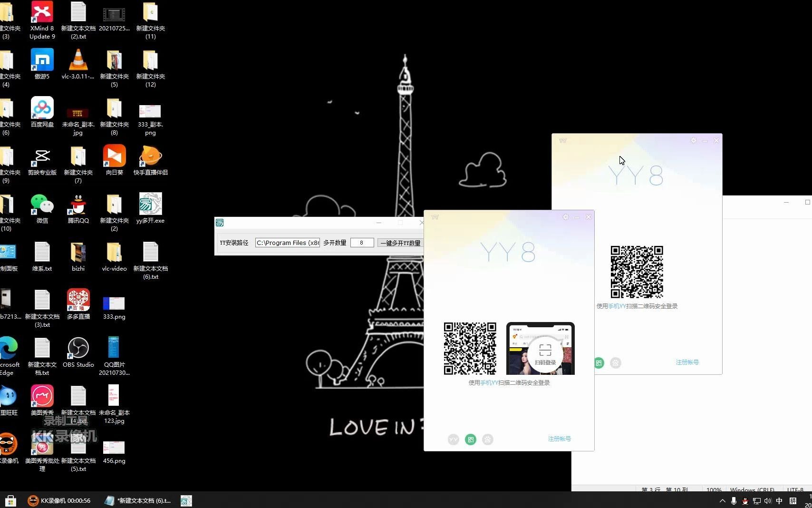
Task: Open the 剪映专业版 desktop icon
Action: point(42,160)
